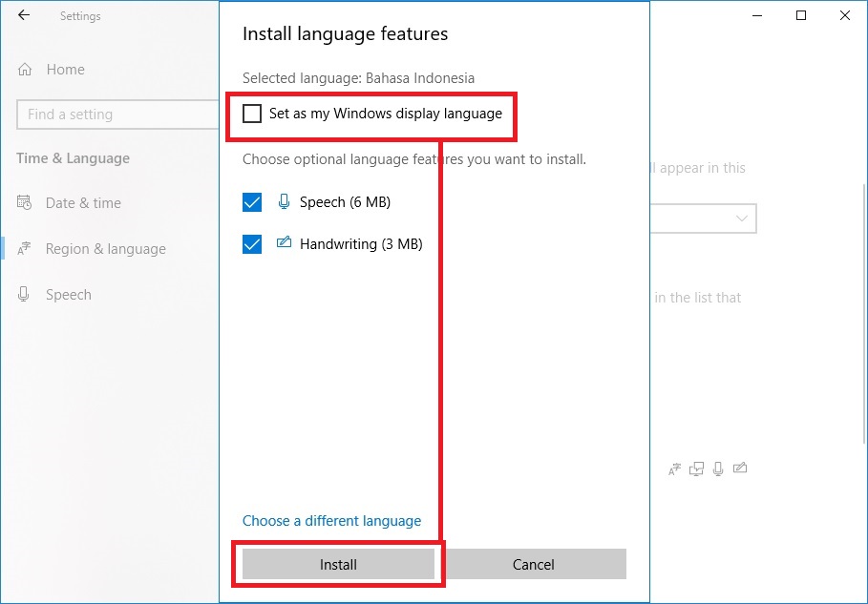The width and height of the screenshot is (868, 604).
Task: Uncheck the Speech (6 MB) feature
Action: tap(251, 201)
